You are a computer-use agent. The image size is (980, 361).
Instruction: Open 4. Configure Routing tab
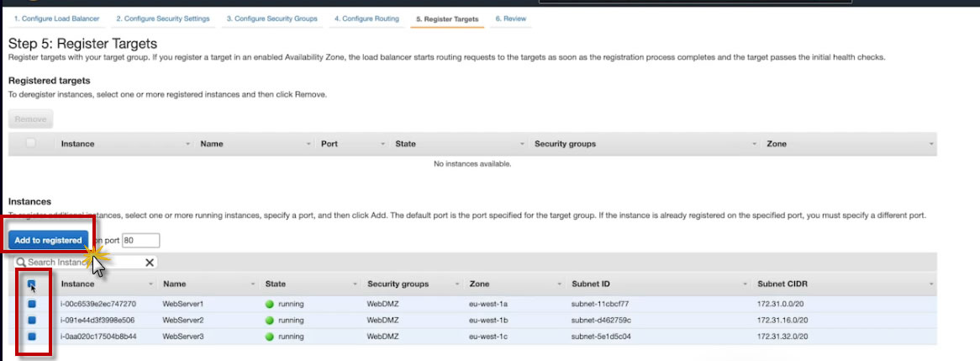pos(366,19)
